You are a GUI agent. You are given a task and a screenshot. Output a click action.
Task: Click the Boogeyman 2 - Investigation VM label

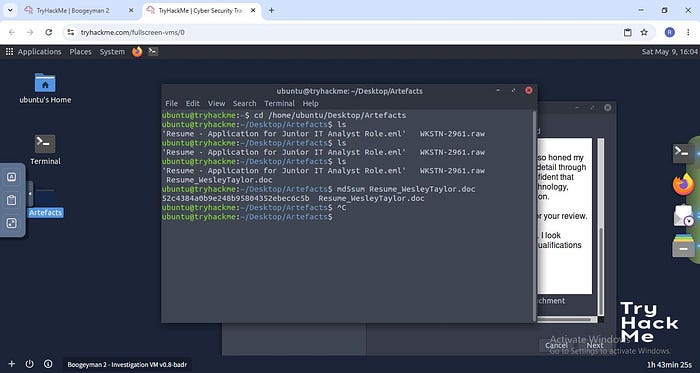point(127,365)
